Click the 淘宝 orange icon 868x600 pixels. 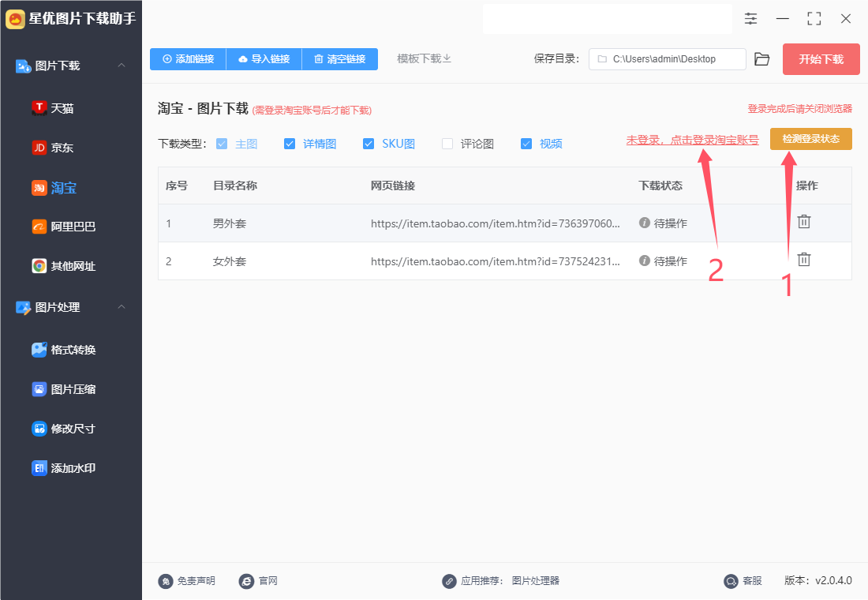pos(39,188)
